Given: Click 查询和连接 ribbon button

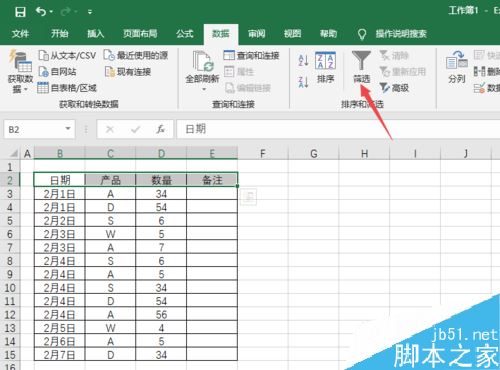Looking at the screenshot, I should pyautogui.click(x=252, y=55).
